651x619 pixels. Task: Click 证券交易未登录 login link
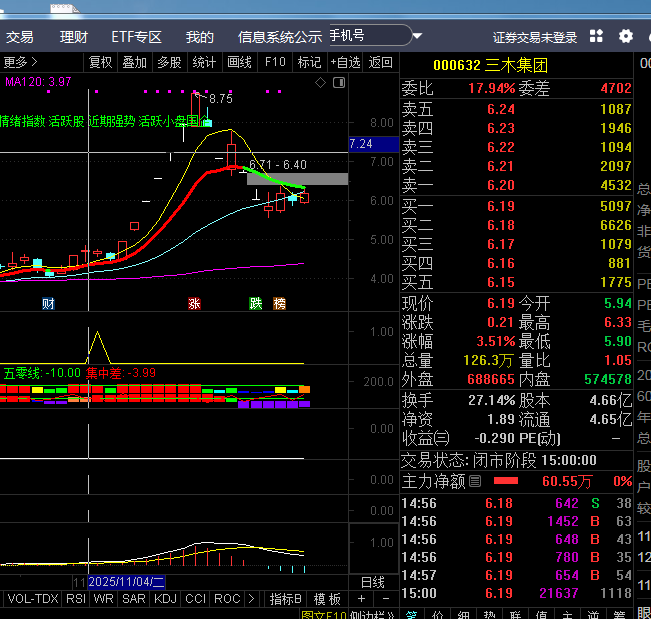535,37
